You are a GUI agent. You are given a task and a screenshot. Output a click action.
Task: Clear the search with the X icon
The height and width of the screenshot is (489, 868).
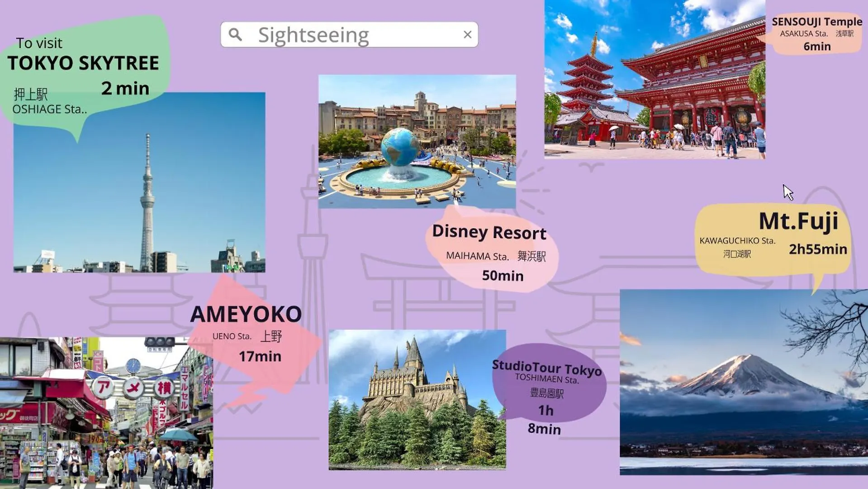click(467, 34)
